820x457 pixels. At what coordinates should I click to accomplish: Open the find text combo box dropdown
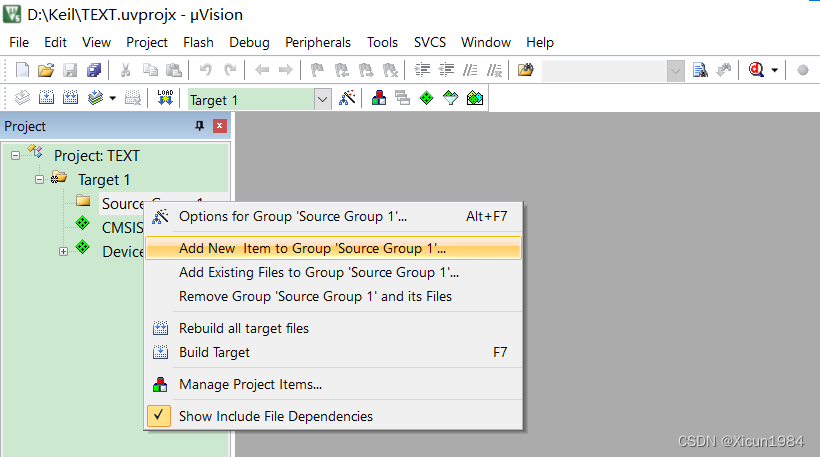click(x=675, y=71)
